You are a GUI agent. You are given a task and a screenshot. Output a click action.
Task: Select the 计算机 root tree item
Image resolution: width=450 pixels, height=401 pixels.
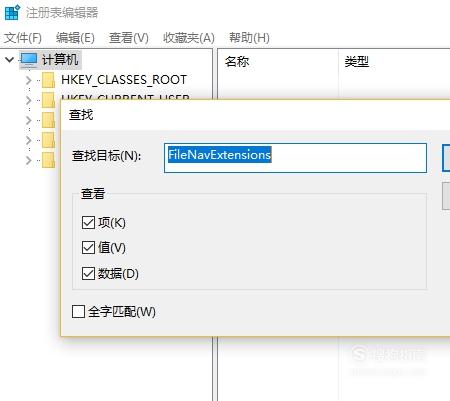(x=60, y=60)
